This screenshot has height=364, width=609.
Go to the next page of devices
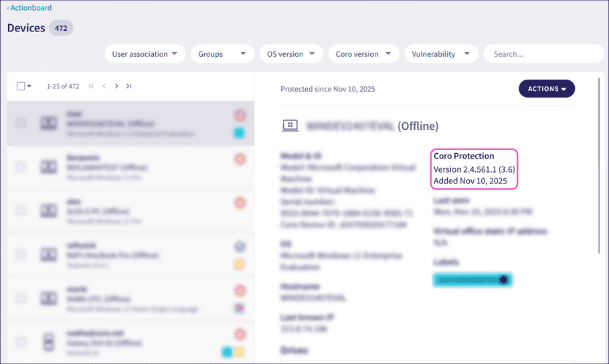point(116,86)
